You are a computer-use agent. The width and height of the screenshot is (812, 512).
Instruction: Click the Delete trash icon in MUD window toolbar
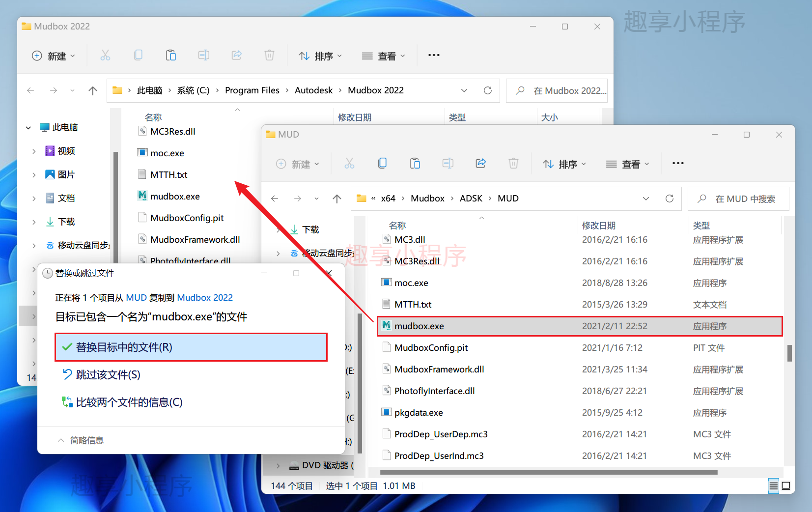(x=513, y=164)
